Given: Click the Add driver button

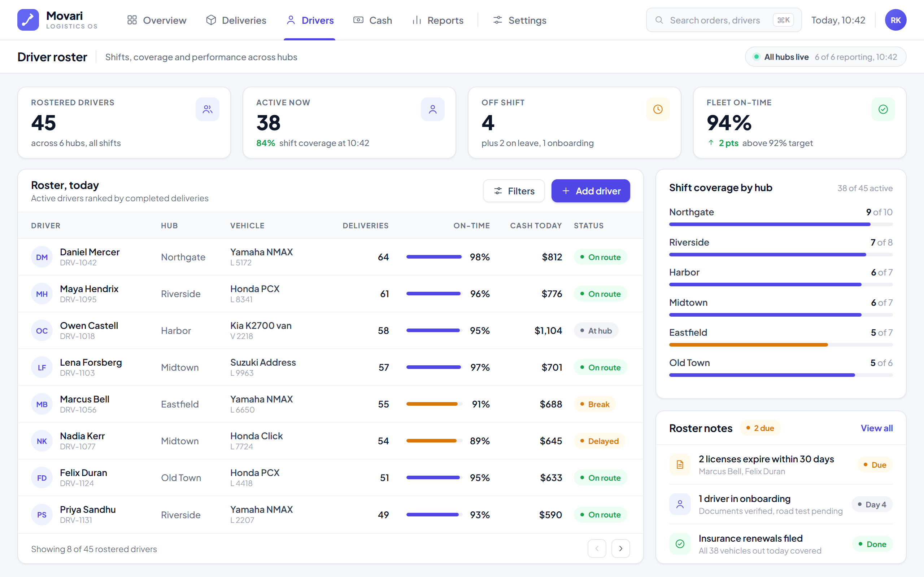Looking at the screenshot, I should tap(590, 191).
